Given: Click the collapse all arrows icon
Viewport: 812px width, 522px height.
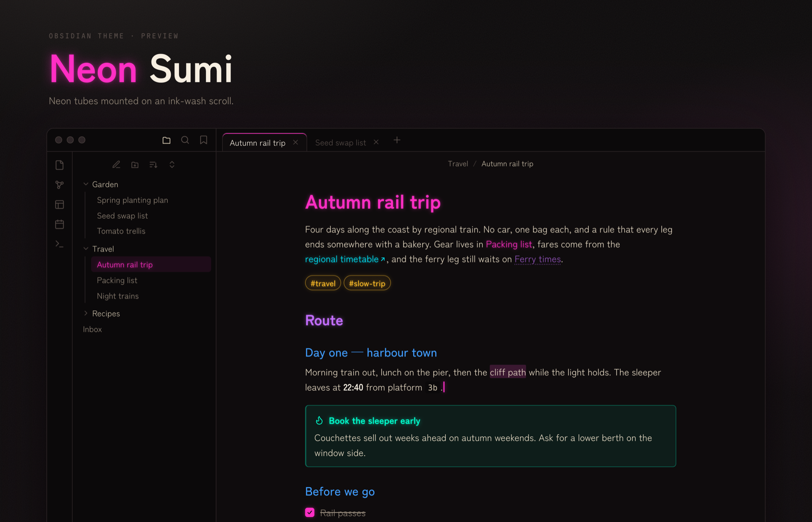Looking at the screenshot, I should [x=172, y=165].
